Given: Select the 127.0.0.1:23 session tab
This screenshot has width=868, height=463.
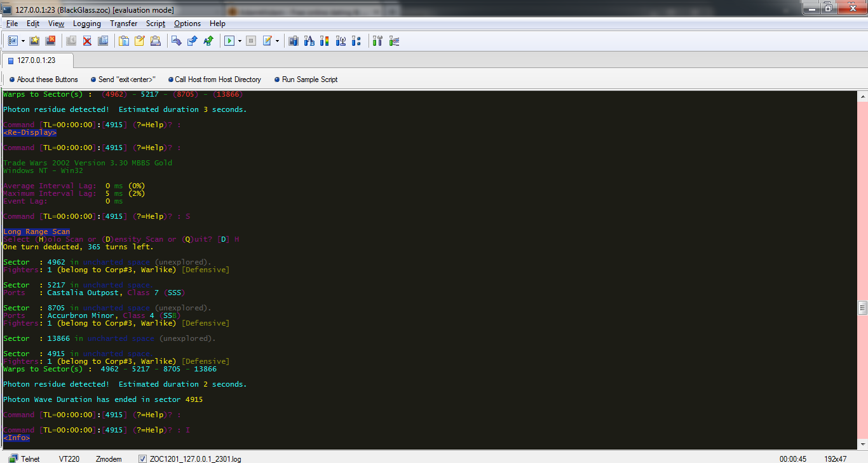Looking at the screenshot, I should tap(36, 60).
